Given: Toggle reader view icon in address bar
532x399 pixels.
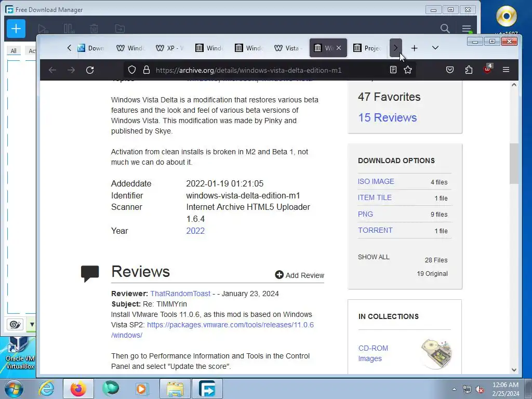Looking at the screenshot, I should 393,70.
